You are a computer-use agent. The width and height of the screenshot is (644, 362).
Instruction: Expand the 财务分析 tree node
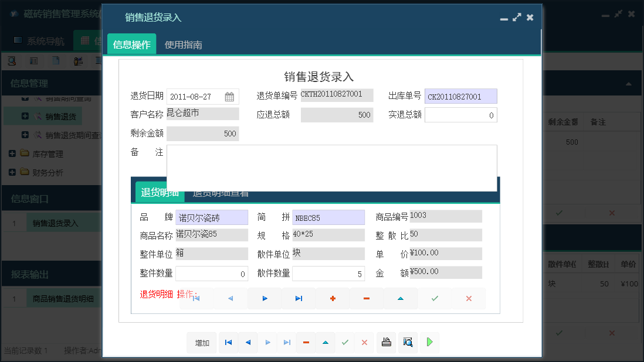click(13, 172)
